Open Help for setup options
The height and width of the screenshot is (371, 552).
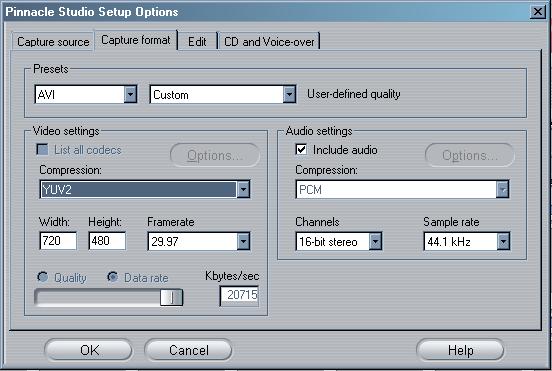point(460,350)
